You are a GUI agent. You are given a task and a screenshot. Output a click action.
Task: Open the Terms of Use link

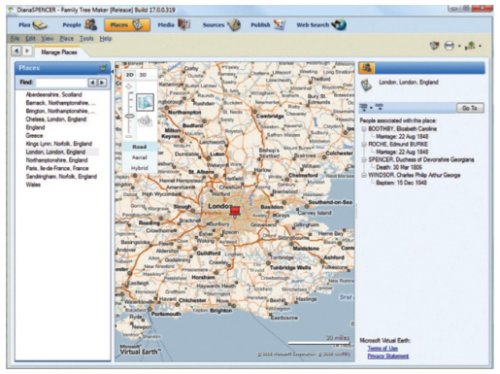tap(383, 348)
